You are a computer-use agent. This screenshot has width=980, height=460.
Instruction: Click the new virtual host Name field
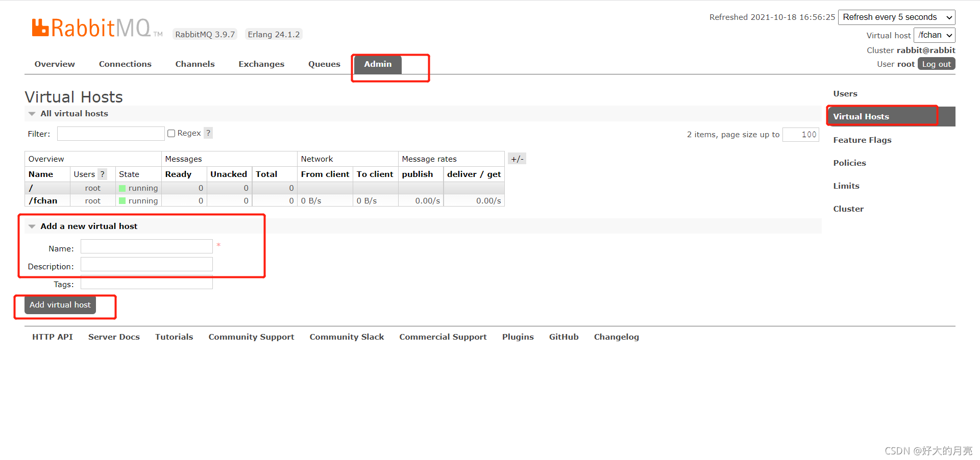[146, 246]
